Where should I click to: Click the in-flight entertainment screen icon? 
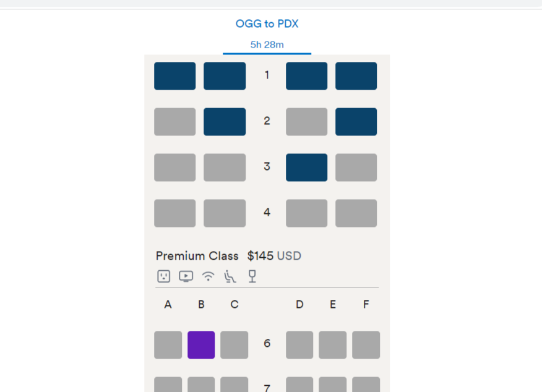pos(186,276)
